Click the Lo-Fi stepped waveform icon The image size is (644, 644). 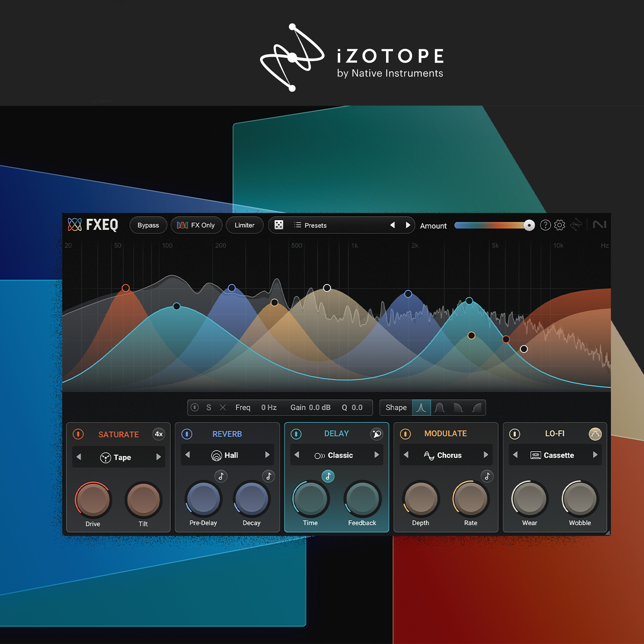click(x=595, y=434)
